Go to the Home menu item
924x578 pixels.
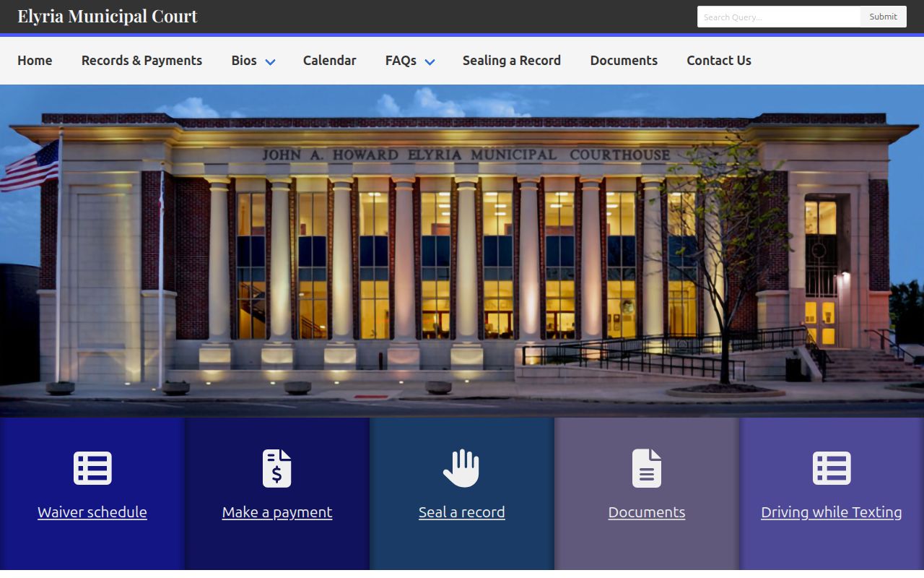pyautogui.click(x=35, y=61)
